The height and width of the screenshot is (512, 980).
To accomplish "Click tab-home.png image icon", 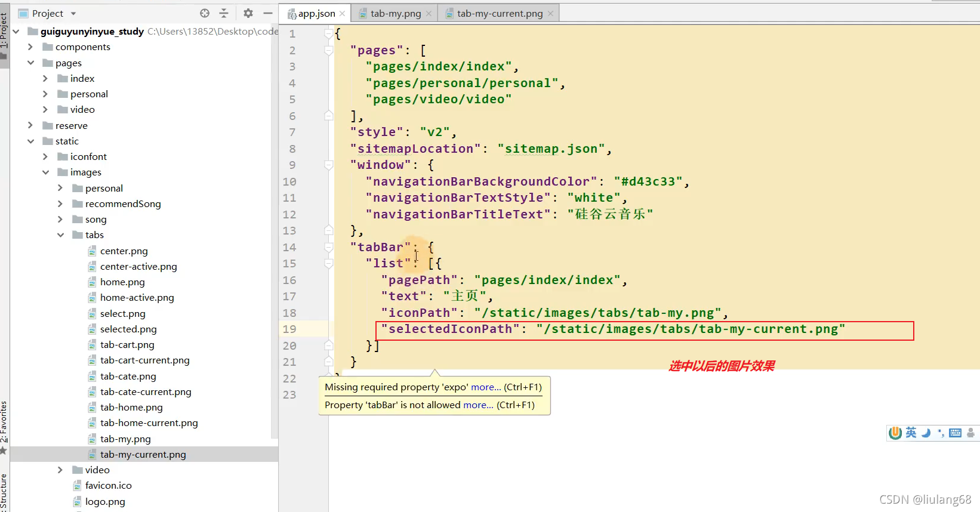I will coord(92,407).
